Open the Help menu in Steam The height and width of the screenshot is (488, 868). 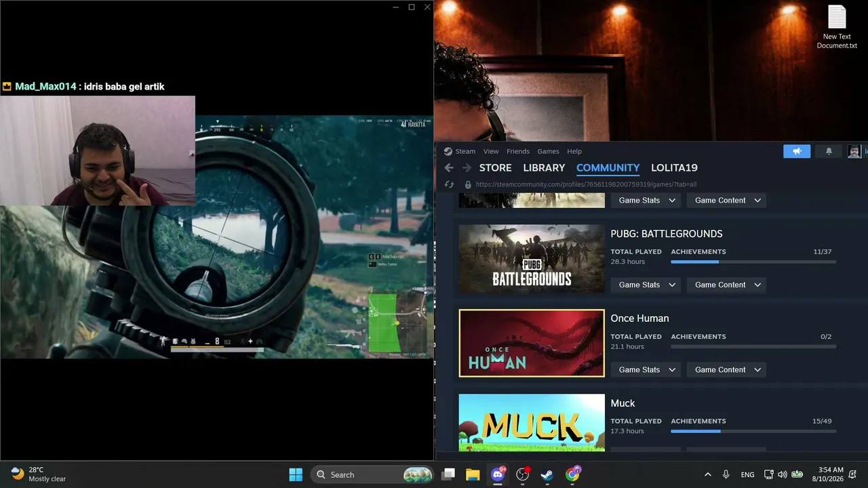pos(574,151)
